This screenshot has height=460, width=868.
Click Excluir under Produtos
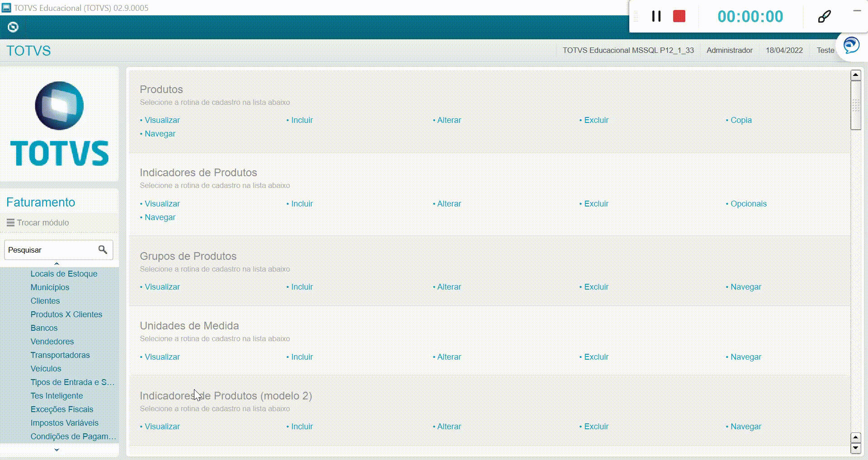pyautogui.click(x=596, y=120)
